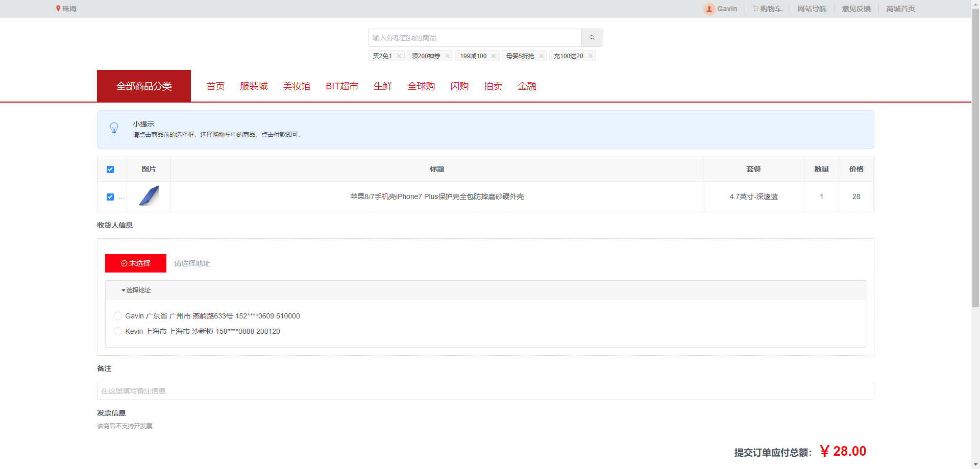This screenshot has height=469, width=980.
Task: Click the search magnifier icon button
Action: 592,38
